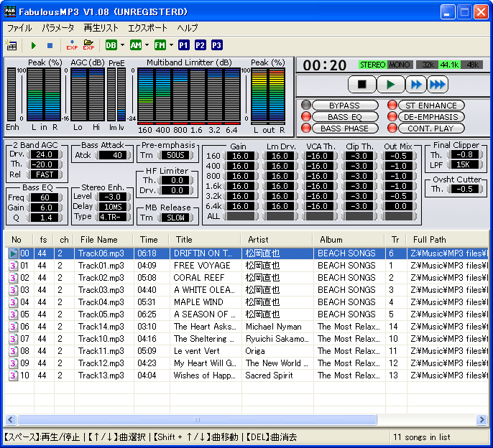Click the 2 Band AGC Drv. value 24.0
This screenshot has height=448, width=493.
45,154
